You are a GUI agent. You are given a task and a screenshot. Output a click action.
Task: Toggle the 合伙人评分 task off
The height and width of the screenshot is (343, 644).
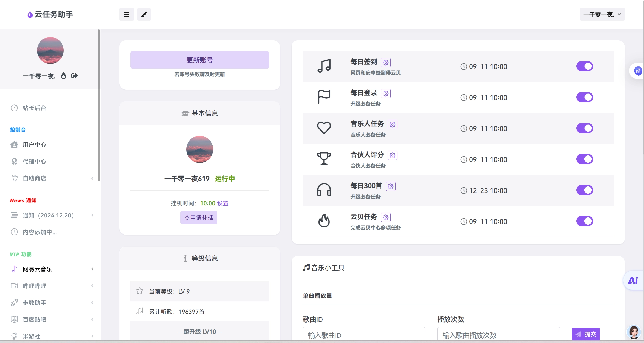coord(585,159)
